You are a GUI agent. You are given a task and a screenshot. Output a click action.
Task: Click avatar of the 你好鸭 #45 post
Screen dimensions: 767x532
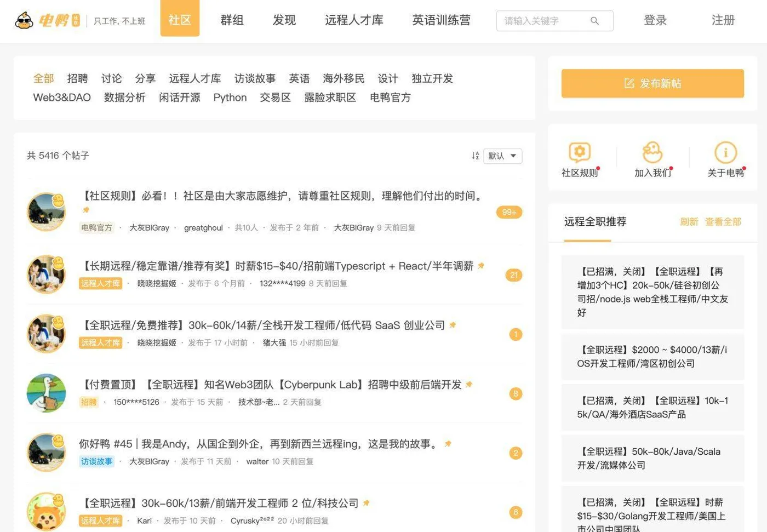(46, 452)
